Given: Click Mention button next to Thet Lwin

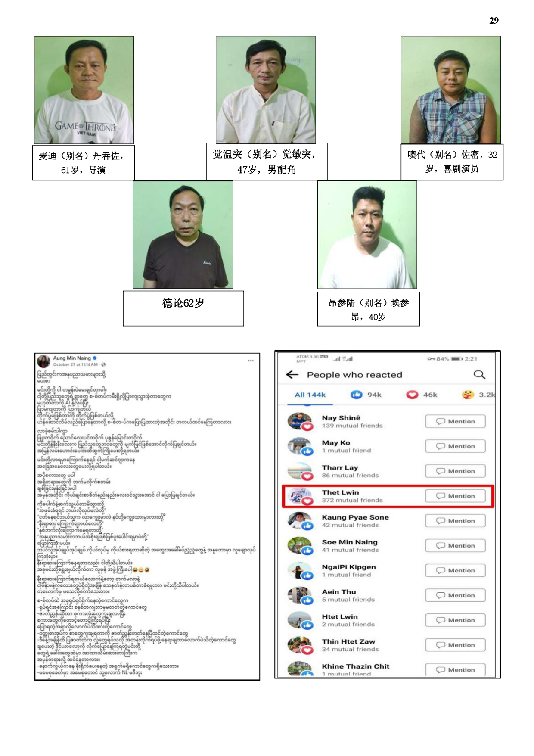Looking at the screenshot, I should pos(455,496).
